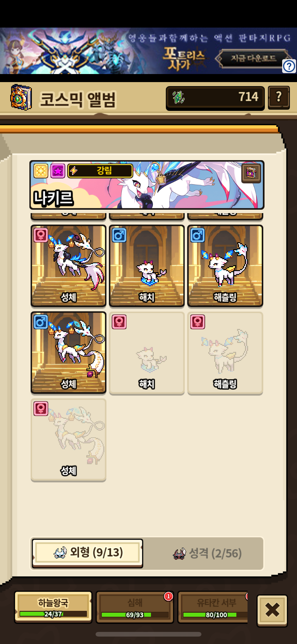
Task: Click the Cosmic Album book icon in header
Action: tap(21, 97)
